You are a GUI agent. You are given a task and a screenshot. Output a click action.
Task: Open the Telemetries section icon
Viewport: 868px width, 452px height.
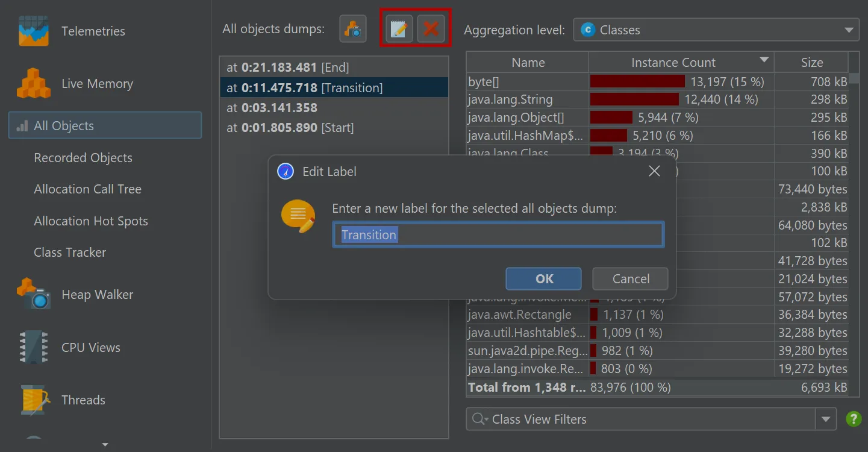pyautogui.click(x=33, y=31)
